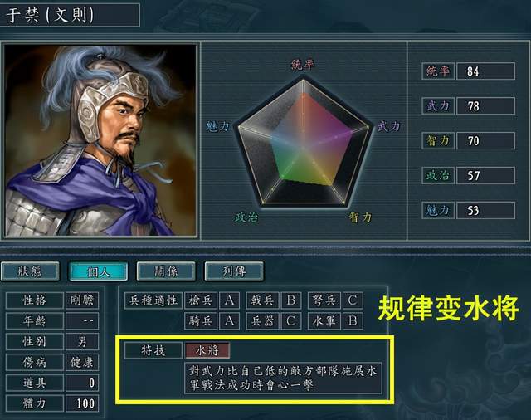Click the 于禁 (文則) name title bar

click(x=70, y=15)
